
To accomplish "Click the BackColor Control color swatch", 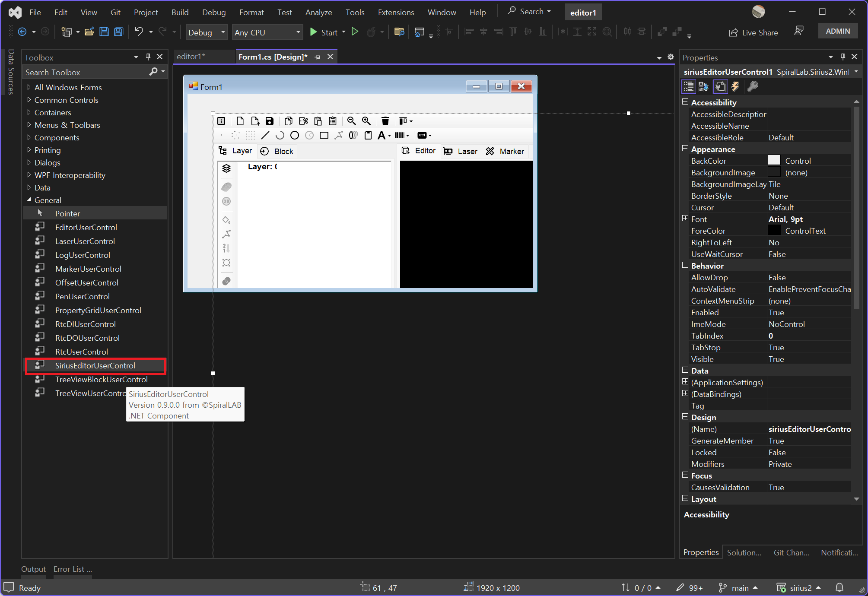I will pyautogui.click(x=774, y=160).
